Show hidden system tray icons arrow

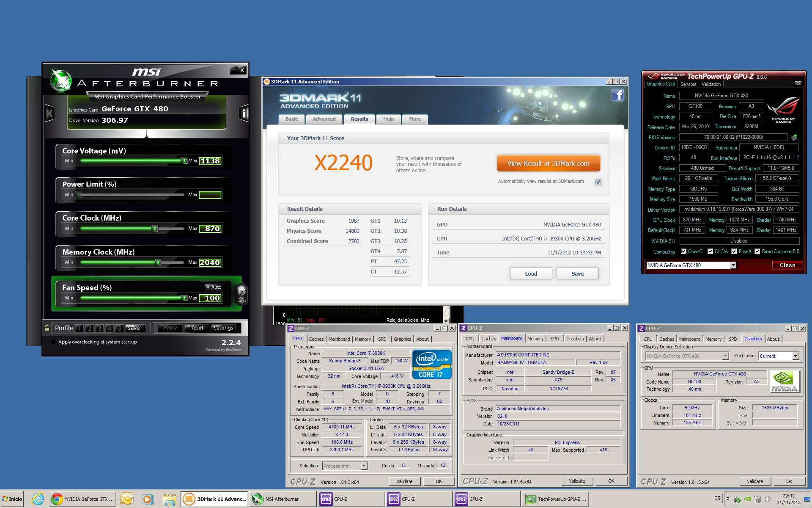coord(728,499)
